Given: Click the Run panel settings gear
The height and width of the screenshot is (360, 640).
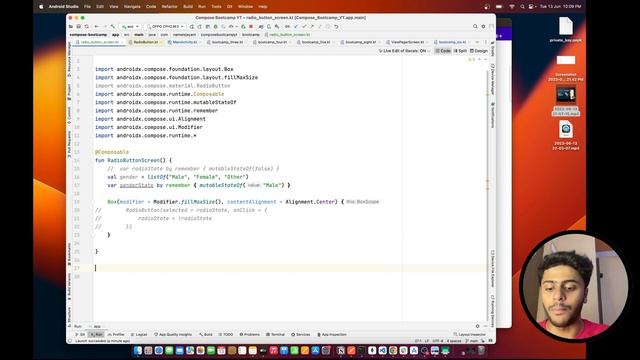Looking at the screenshot, I should click(x=477, y=326).
